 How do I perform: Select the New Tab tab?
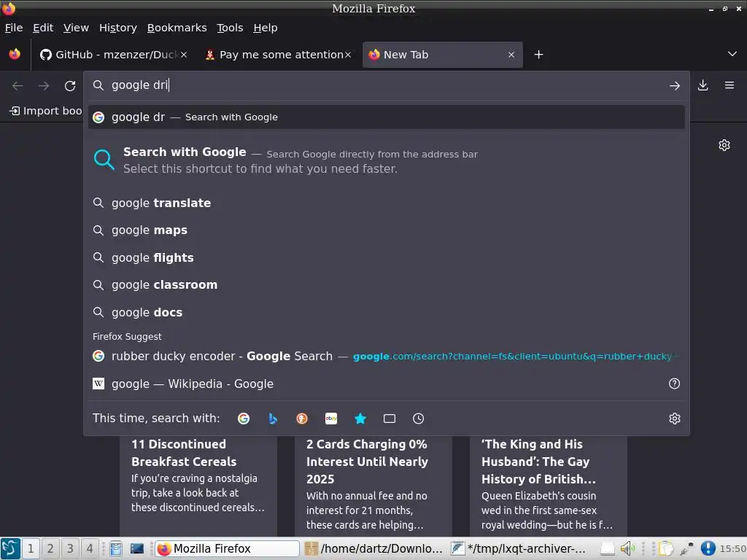[442, 55]
